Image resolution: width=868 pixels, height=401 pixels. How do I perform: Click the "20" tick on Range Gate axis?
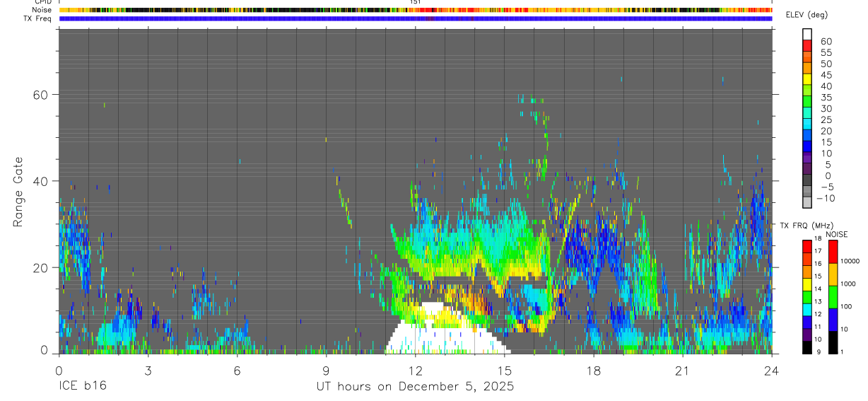coord(42,267)
